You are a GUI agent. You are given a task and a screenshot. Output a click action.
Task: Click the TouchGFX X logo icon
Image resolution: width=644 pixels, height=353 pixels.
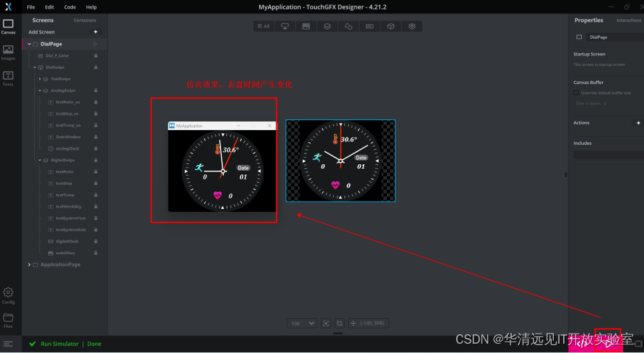point(8,7)
